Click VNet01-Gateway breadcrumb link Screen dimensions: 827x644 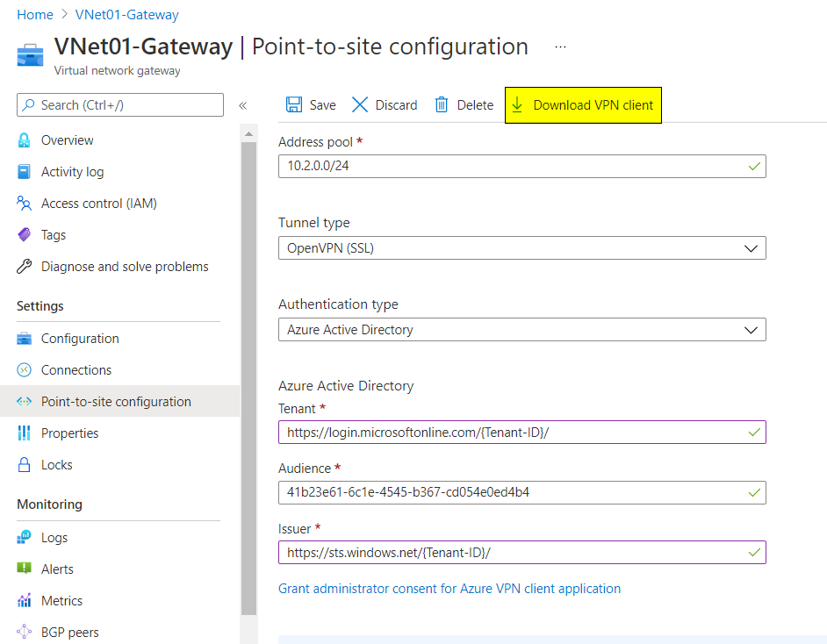click(x=127, y=15)
